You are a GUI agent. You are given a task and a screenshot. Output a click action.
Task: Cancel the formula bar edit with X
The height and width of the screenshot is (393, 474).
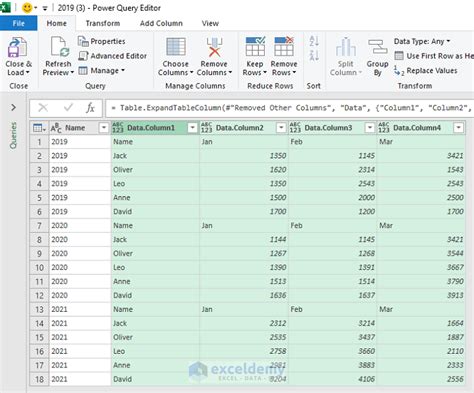[x=43, y=108]
